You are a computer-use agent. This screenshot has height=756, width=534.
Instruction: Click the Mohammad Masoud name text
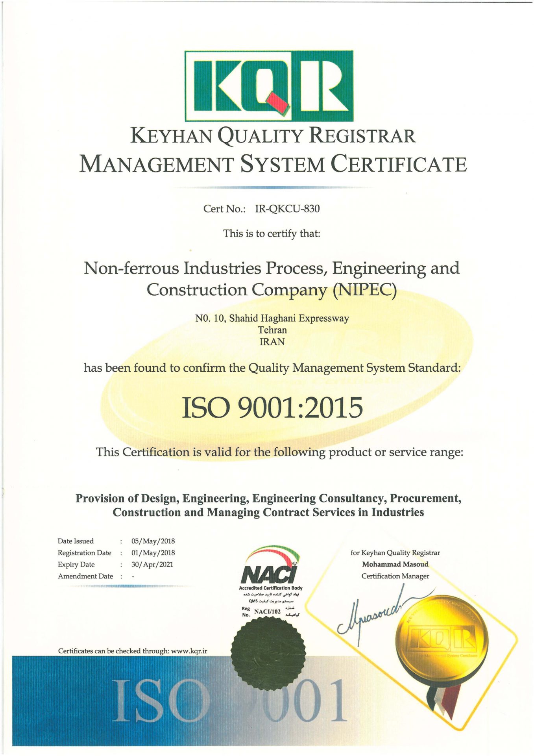[395, 564]
